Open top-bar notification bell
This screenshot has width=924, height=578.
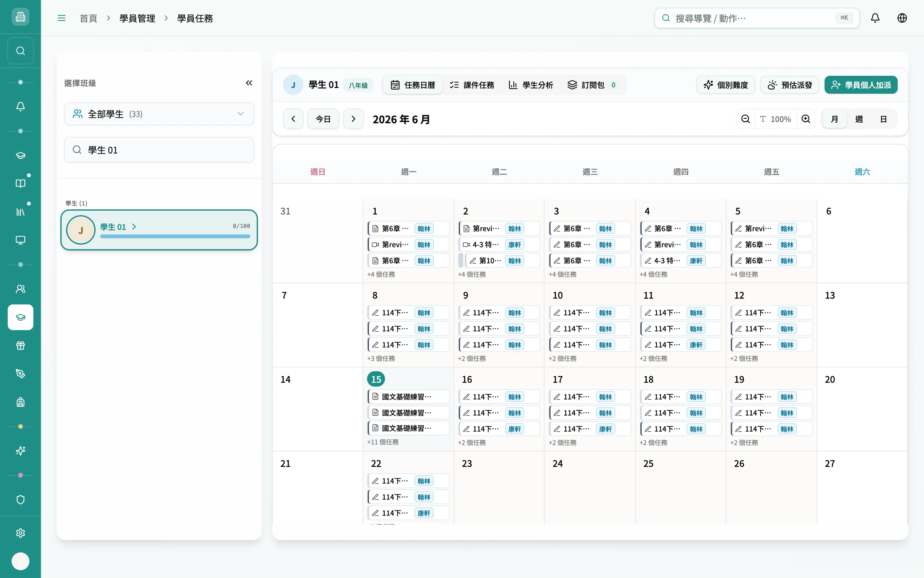click(x=875, y=18)
